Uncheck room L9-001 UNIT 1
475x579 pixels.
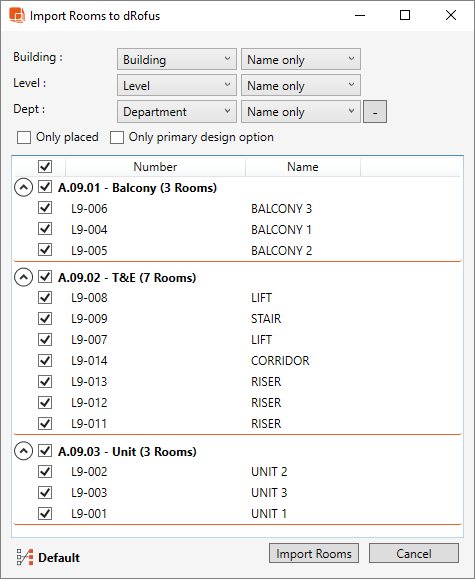click(45, 513)
